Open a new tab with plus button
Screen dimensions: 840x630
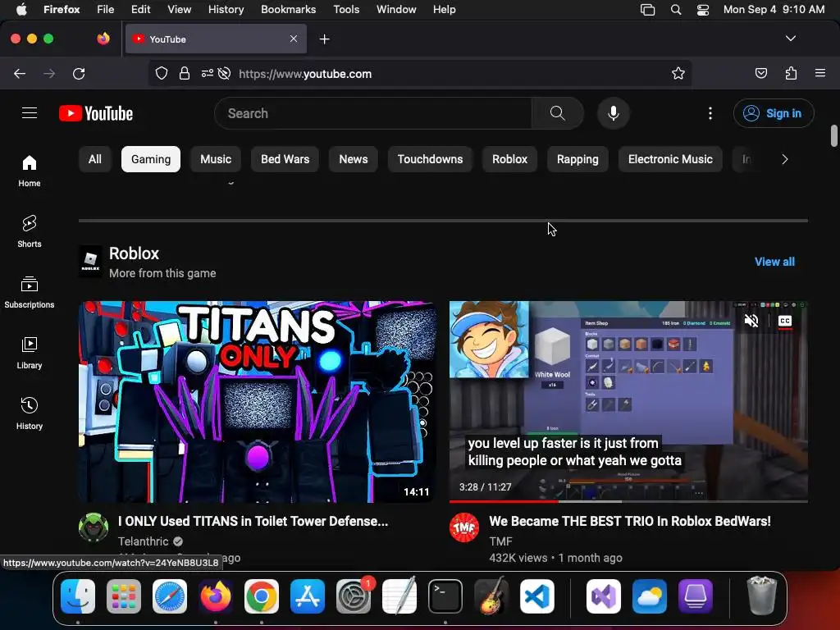(324, 39)
